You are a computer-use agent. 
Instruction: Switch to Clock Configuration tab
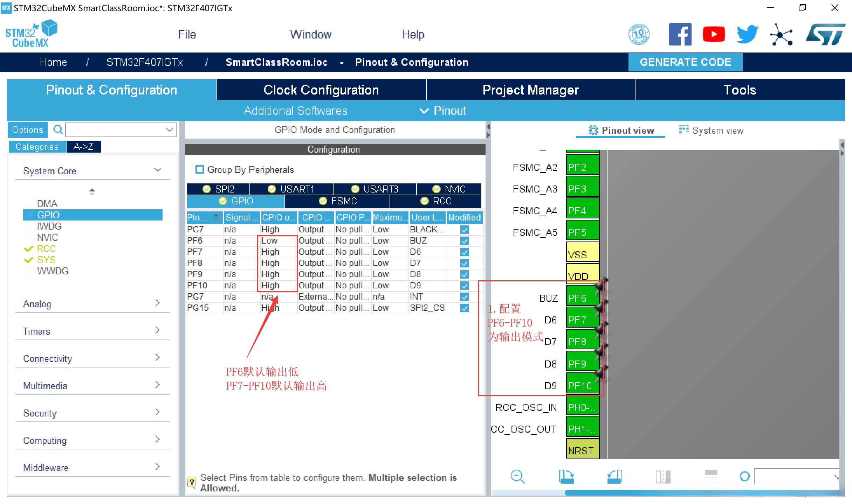point(321,90)
